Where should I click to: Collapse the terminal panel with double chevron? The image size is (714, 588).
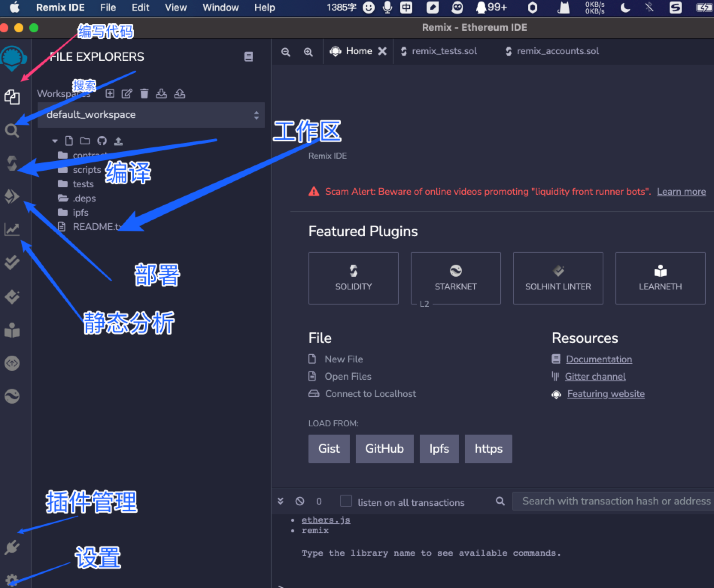(280, 501)
